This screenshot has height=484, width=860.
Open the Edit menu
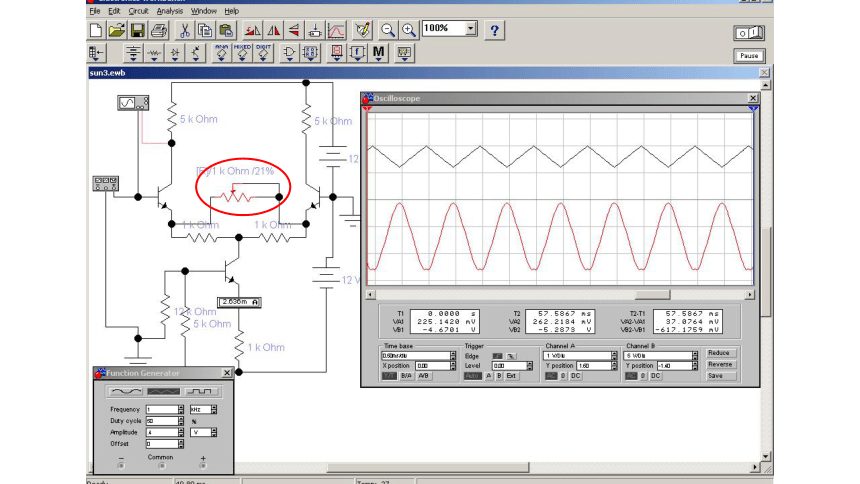114,11
